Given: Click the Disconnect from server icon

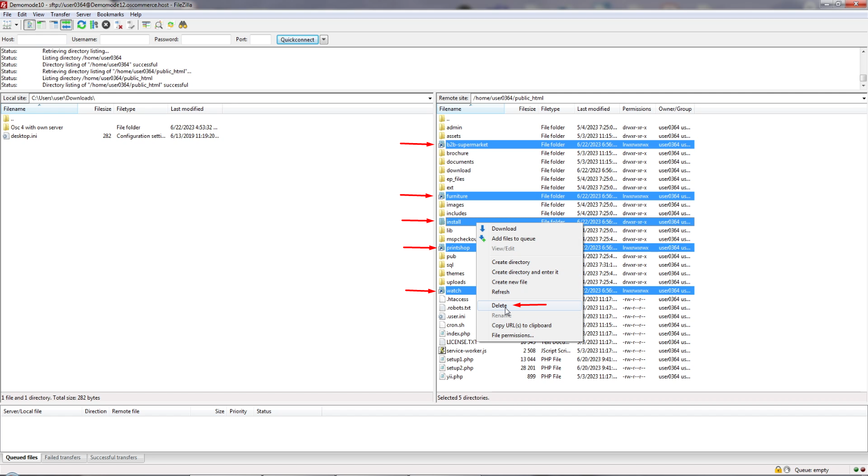Looking at the screenshot, I should (119, 25).
